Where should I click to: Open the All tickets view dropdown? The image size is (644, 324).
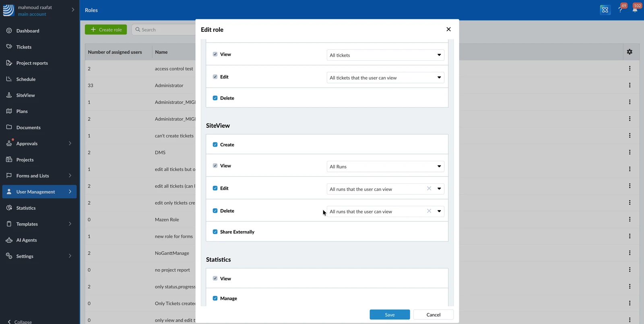pyautogui.click(x=385, y=55)
